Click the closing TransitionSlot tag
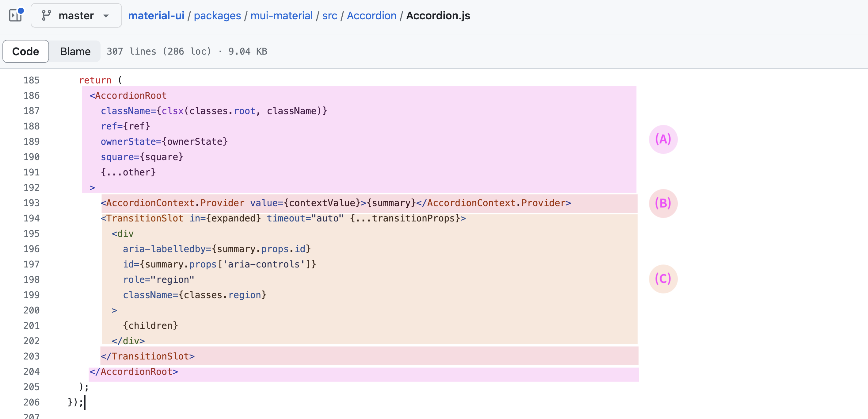 (148, 356)
